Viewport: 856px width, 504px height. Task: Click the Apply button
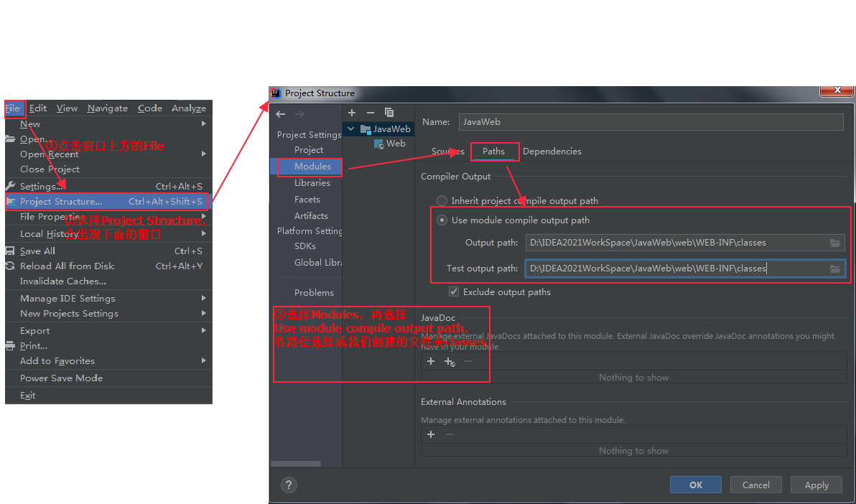coord(817,485)
